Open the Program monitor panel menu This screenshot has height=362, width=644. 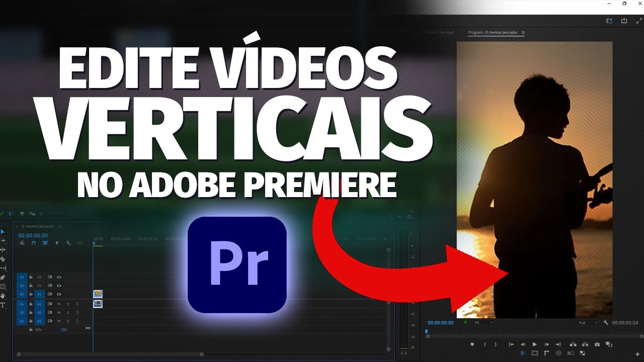pyautogui.click(x=523, y=33)
